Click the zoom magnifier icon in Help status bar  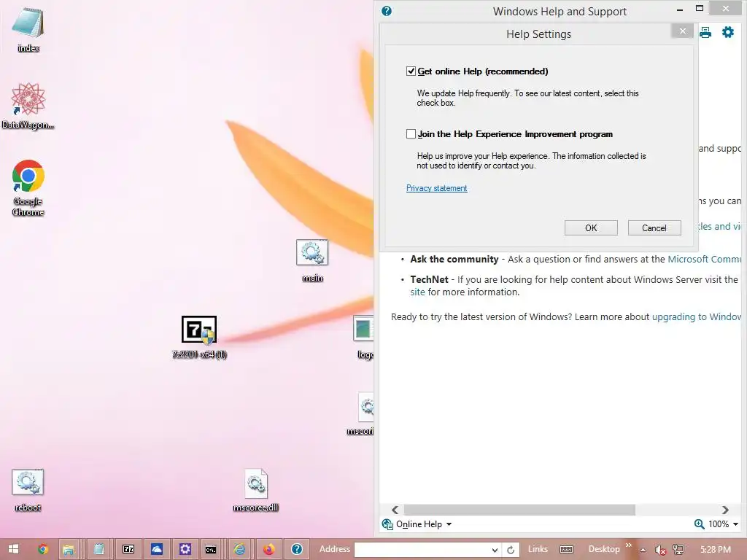[699, 524]
